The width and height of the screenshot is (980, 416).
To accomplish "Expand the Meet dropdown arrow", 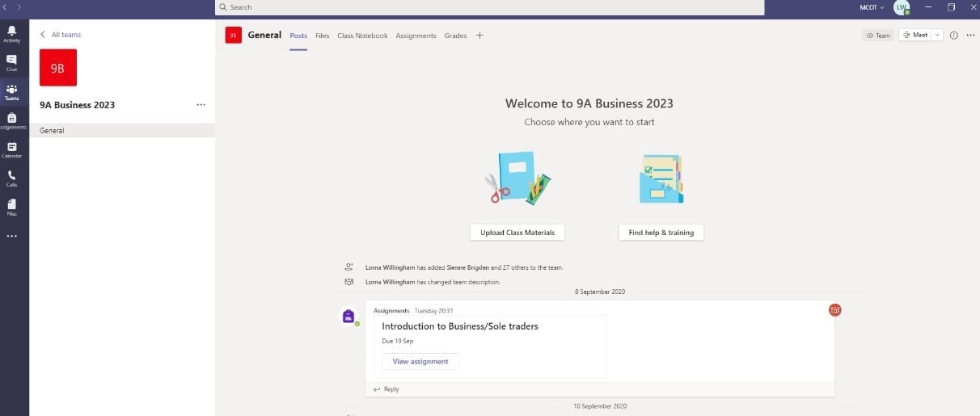I will [937, 36].
